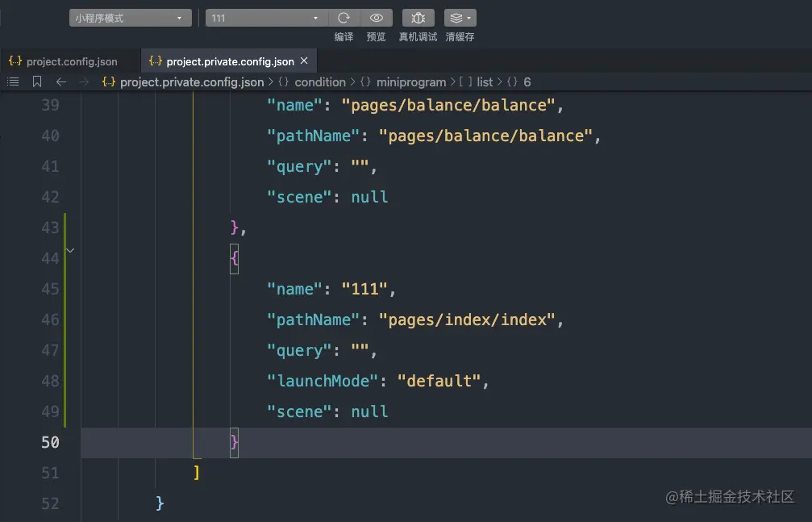This screenshot has height=522, width=812.
Task: Collapse the code block at line 44
Action: point(70,251)
